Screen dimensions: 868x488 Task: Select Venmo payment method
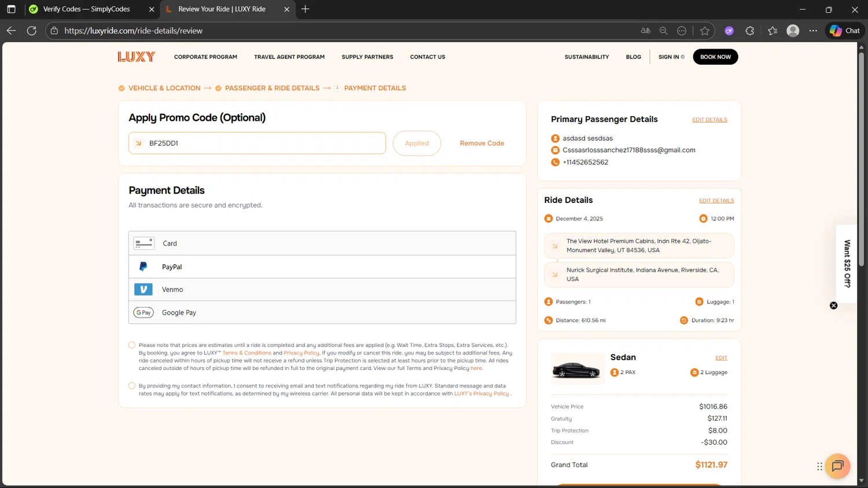tap(322, 289)
